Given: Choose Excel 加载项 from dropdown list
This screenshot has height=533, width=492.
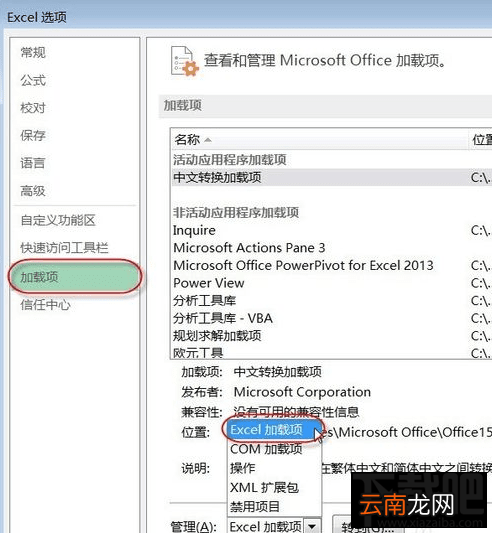Looking at the screenshot, I should (274, 430).
